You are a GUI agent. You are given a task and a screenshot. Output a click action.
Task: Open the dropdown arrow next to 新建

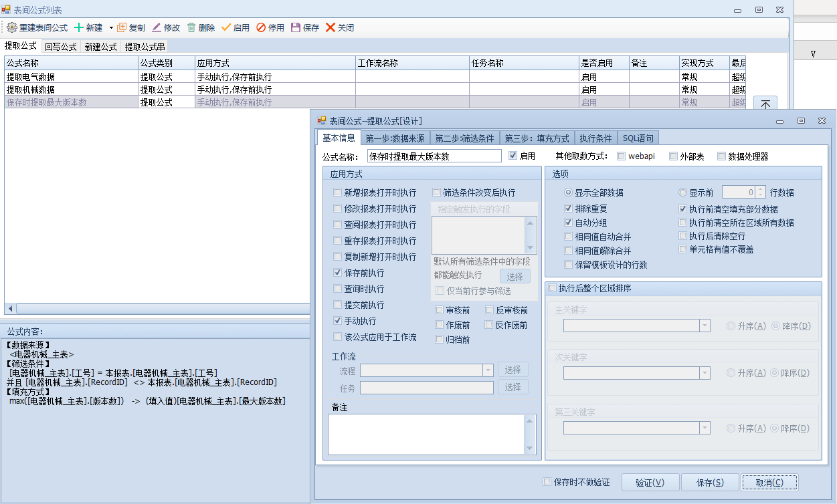111,28
